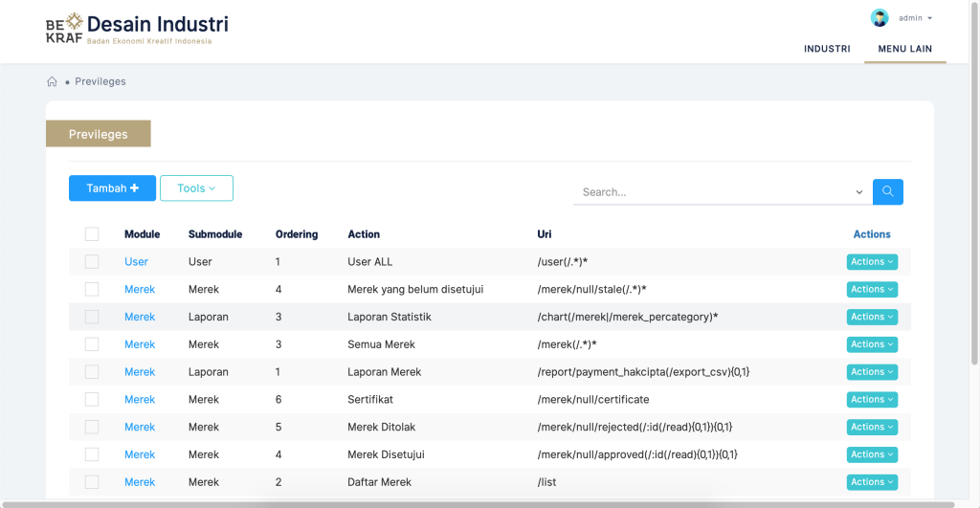The width and height of the screenshot is (980, 508).
Task: Select '/merek/null/stale(/.*)*' Uri cell
Action: 591,289
